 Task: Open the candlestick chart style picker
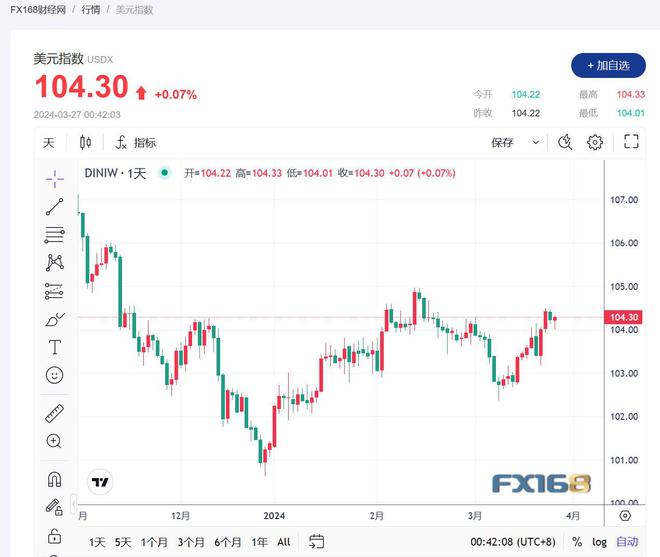pyautogui.click(x=85, y=143)
